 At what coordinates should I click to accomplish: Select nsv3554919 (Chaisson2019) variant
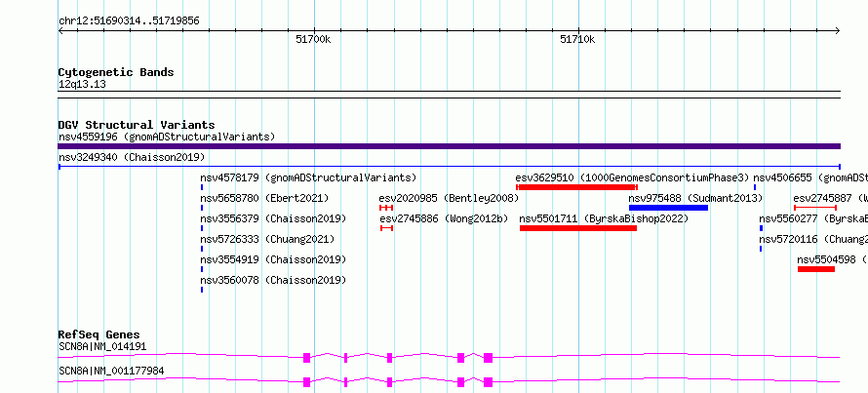click(x=273, y=259)
